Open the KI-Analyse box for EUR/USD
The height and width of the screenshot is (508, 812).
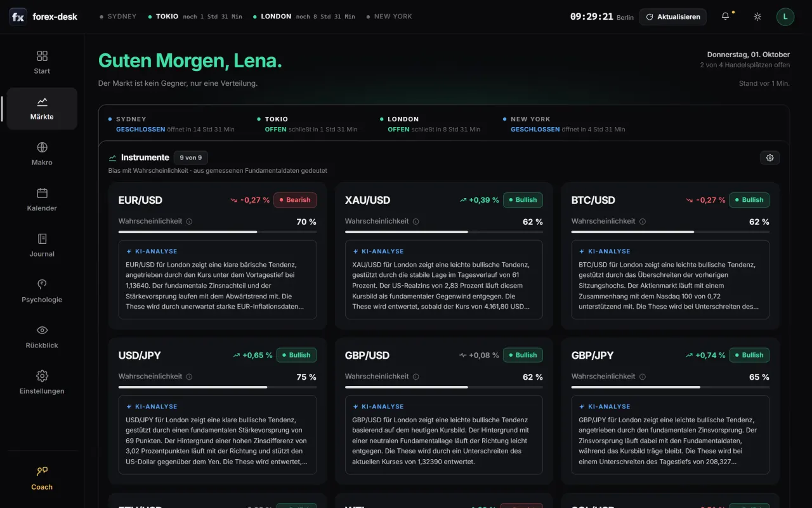pyautogui.click(x=218, y=279)
